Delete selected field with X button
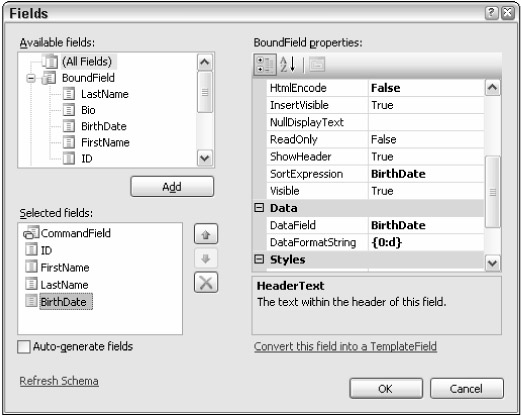The image size is (522, 416). [206, 283]
